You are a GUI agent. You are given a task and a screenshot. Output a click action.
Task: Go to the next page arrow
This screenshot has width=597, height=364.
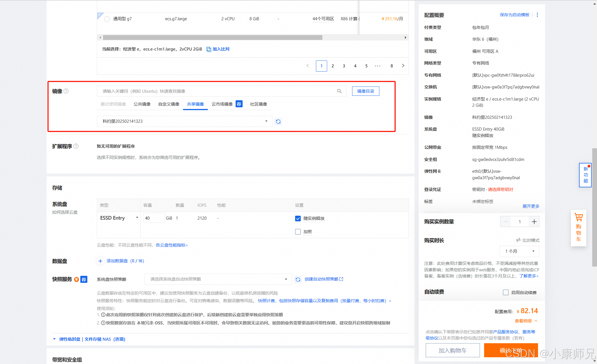(403, 66)
